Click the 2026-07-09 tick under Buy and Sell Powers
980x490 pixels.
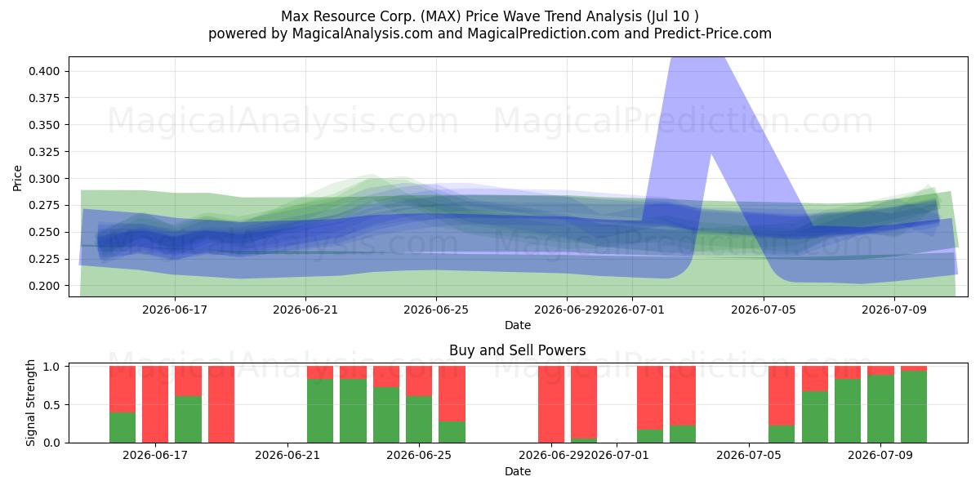point(880,456)
